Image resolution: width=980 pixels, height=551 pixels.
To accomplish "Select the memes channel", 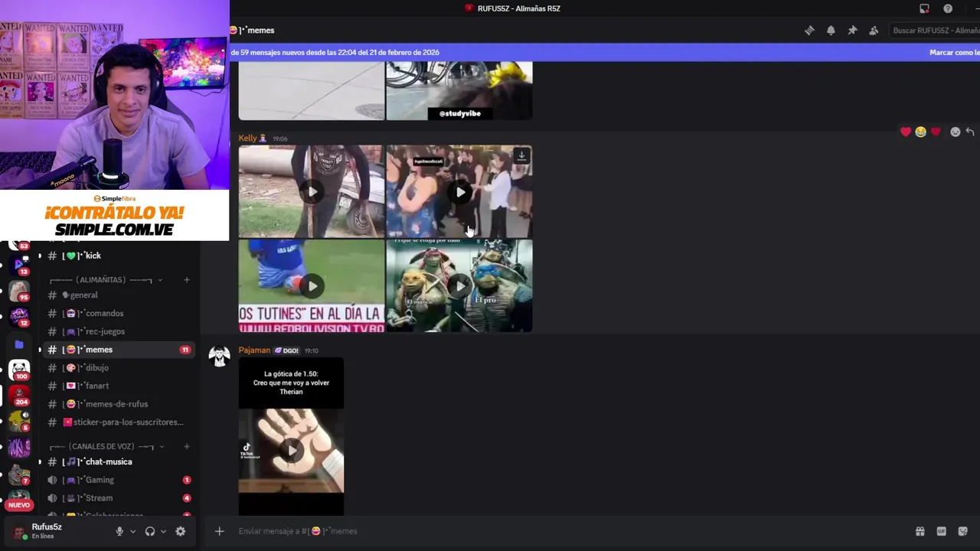I will [x=119, y=350].
